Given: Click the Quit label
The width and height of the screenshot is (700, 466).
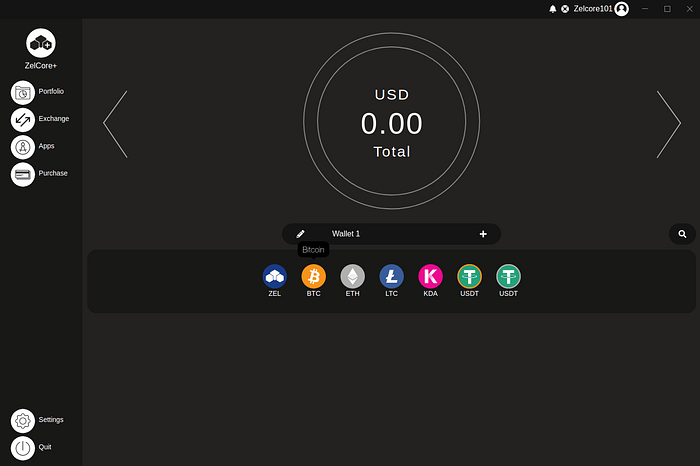Looking at the screenshot, I should (x=45, y=447).
